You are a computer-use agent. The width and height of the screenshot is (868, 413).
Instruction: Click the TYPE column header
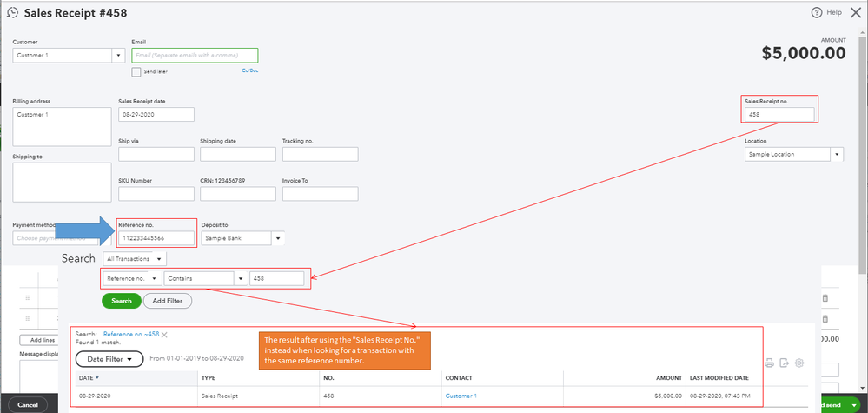209,378
